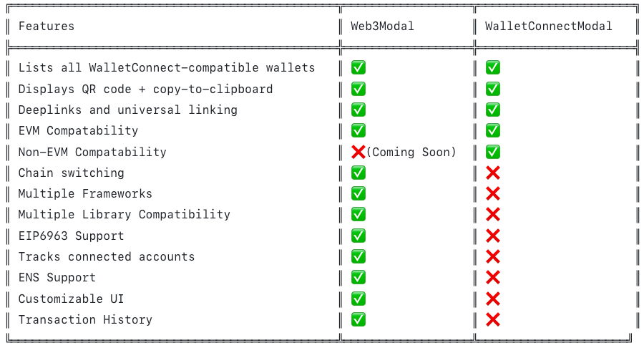The width and height of the screenshot is (644, 348).
Task: Click Web3Modal checkmark for EIP6963 Support
Action: coord(358,236)
